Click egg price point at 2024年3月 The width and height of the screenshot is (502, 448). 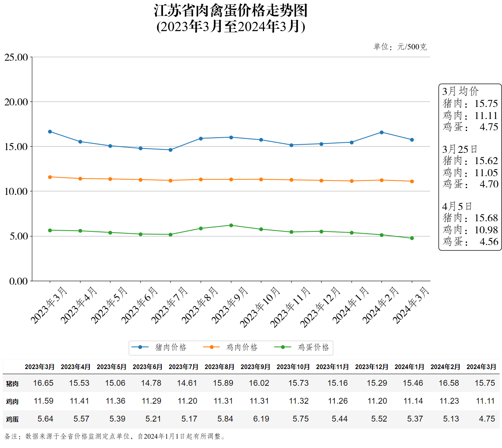click(412, 238)
